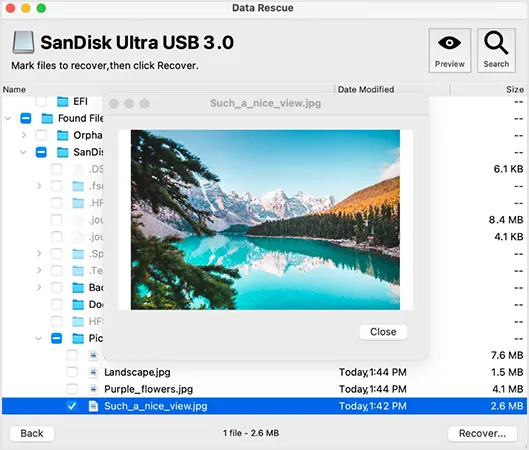This screenshot has height=450, width=529.
Task: Check the .fs folder checkbox
Action: (x=56, y=186)
